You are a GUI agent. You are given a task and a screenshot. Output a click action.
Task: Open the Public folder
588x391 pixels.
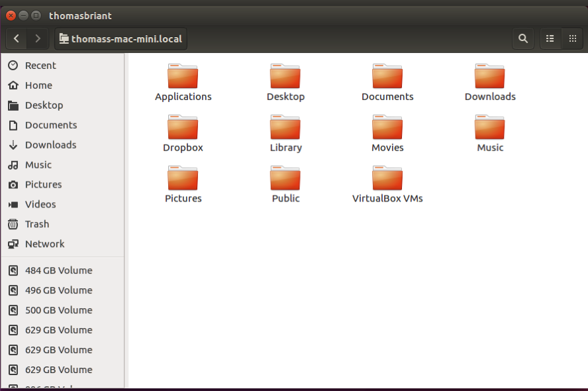point(285,185)
